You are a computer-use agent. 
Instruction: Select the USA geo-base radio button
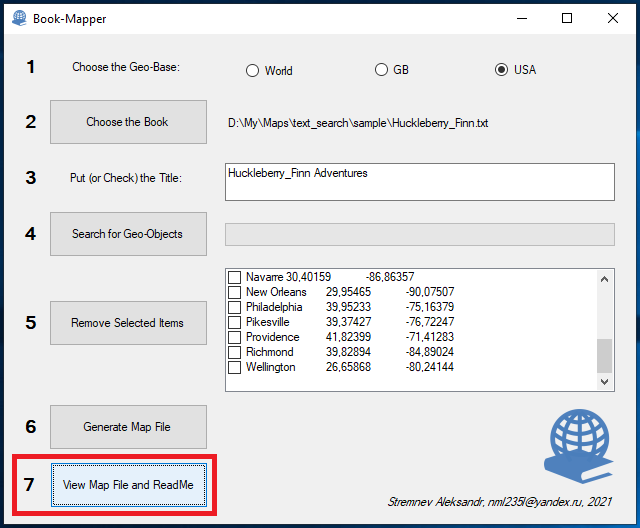tap(501, 70)
